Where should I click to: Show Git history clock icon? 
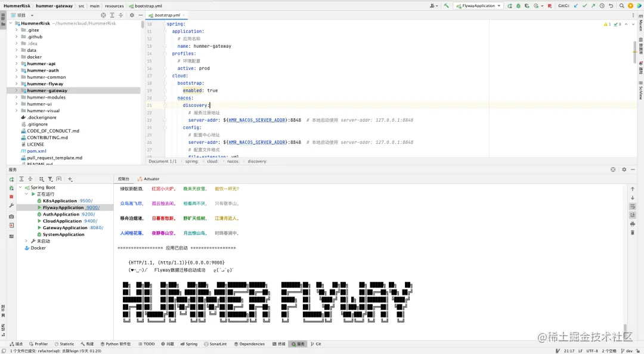coord(602,6)
